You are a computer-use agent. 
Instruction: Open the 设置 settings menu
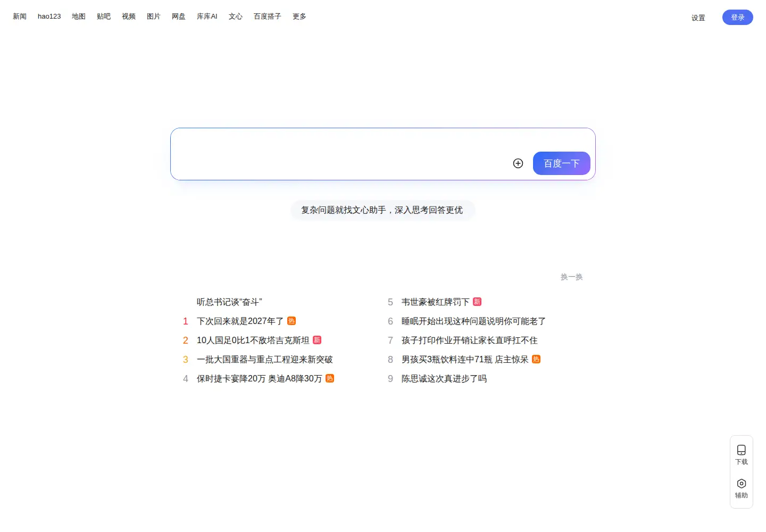click(698, 18)
